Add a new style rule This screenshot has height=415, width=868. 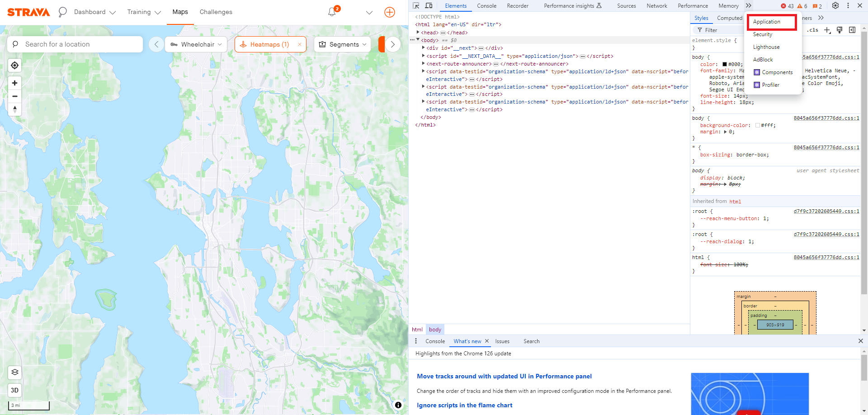827,30
